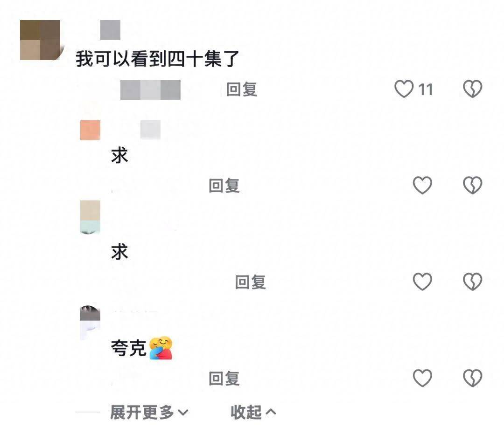Click the comment text 我可以看到四十集了
Image resolution: width=504 pixels, height=427 pixels.
coord(158,59)
